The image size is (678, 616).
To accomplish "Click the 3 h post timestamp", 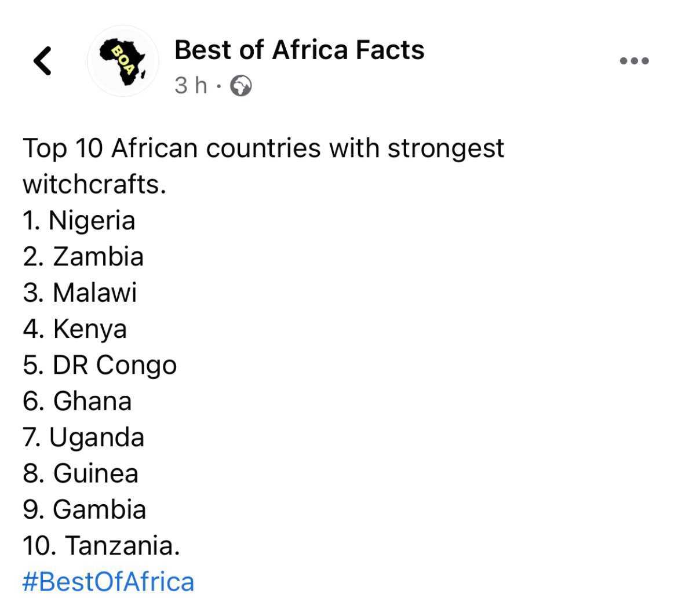I will pos(191,86).
